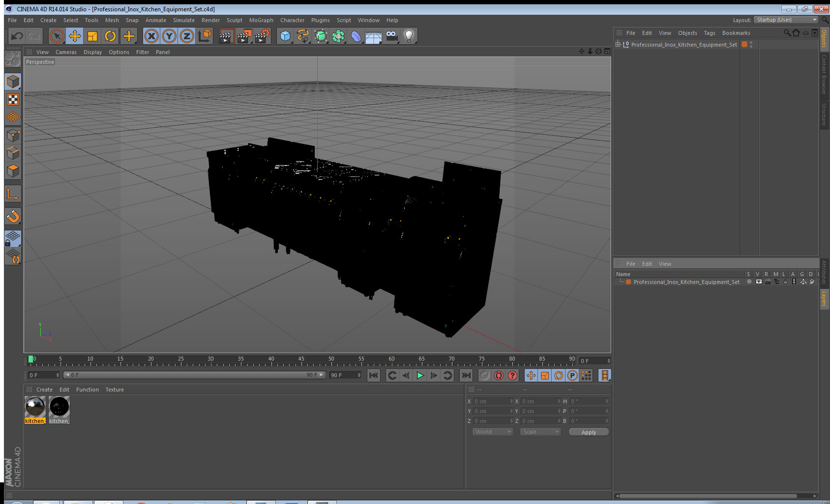Toggle record active objects keyframe

tap(485, 375)
